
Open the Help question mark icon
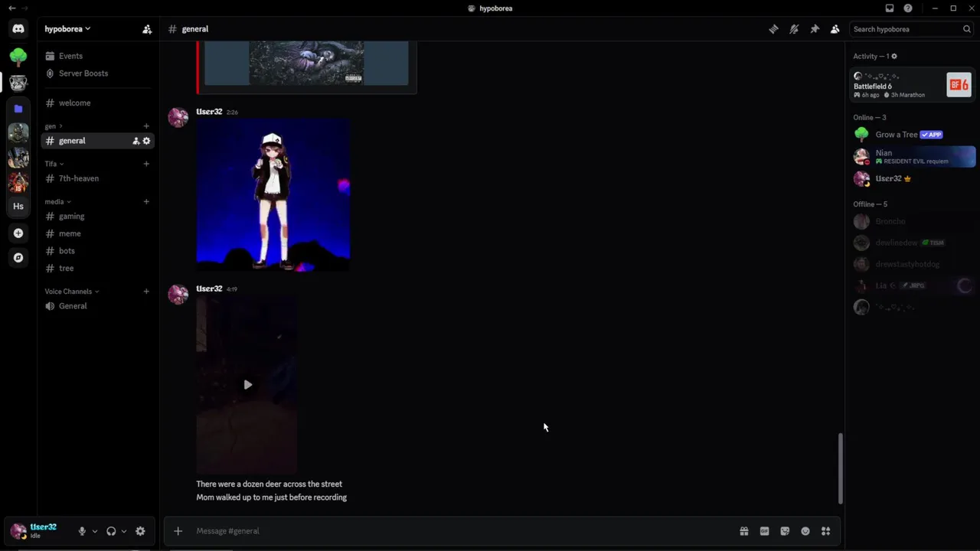point(908,8)
